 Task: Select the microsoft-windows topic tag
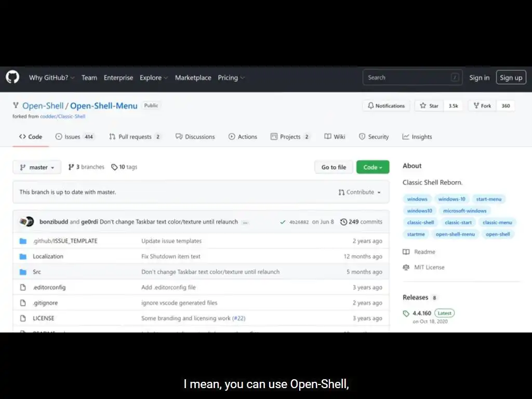(465, 211)
